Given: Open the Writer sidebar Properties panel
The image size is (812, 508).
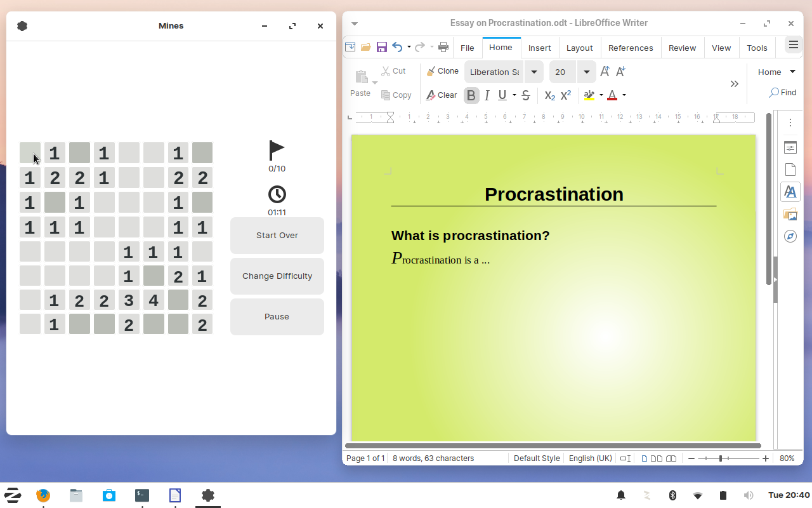Looking at the screenshot, I should coord(790,148).
